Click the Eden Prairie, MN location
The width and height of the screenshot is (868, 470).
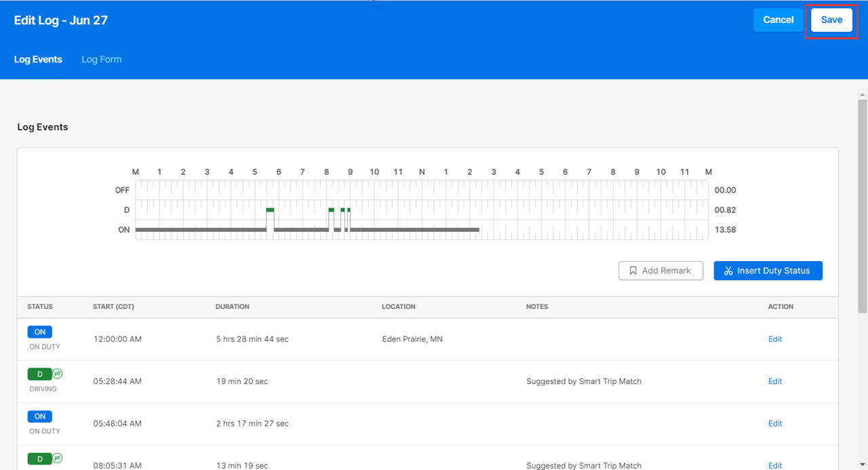point(412,339)
